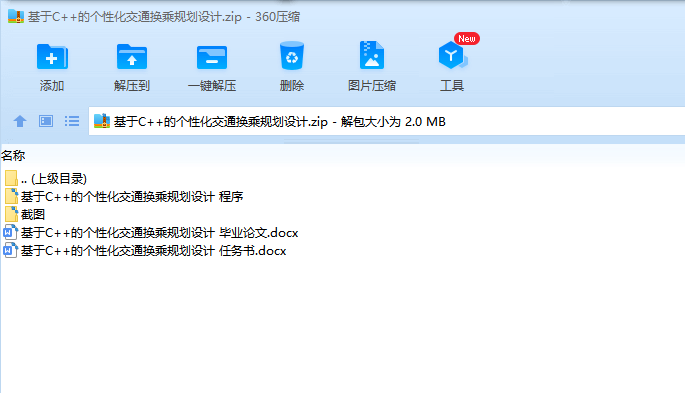The image size is (685, 393).
Task: Open the 工具 (Tools) hexagon icon
Action: [x=452, y=55]
